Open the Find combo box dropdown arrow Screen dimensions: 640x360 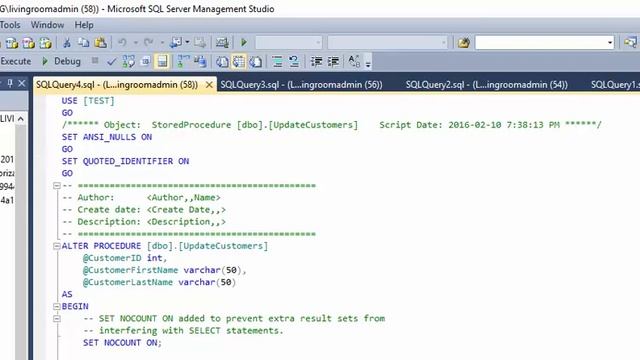[x=610, y=42]
